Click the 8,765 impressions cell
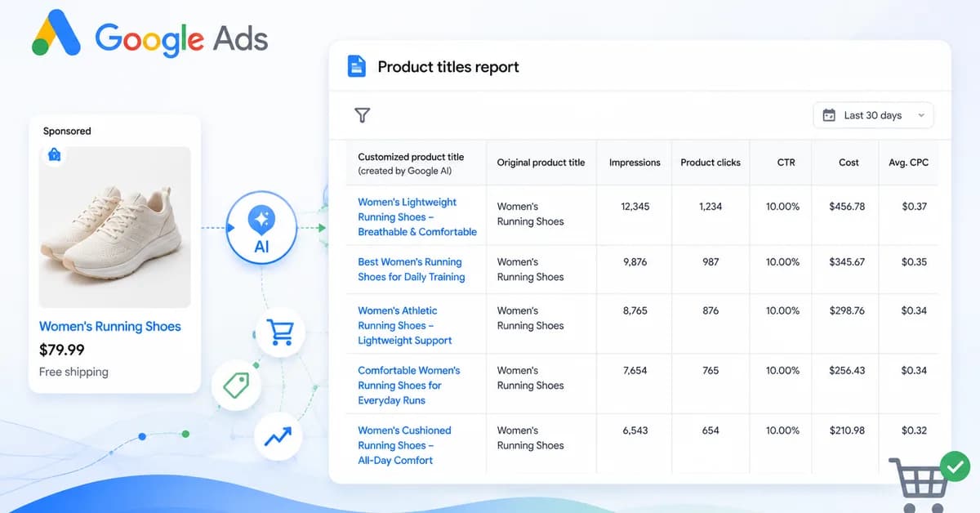The image size is (980, 513). click(635, 310)
